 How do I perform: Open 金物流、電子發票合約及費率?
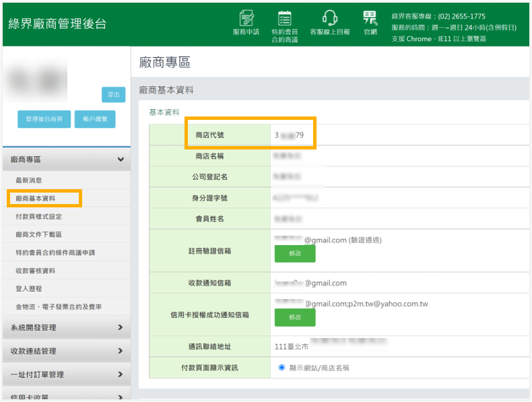pyautogui.click(x=59, y=306)
